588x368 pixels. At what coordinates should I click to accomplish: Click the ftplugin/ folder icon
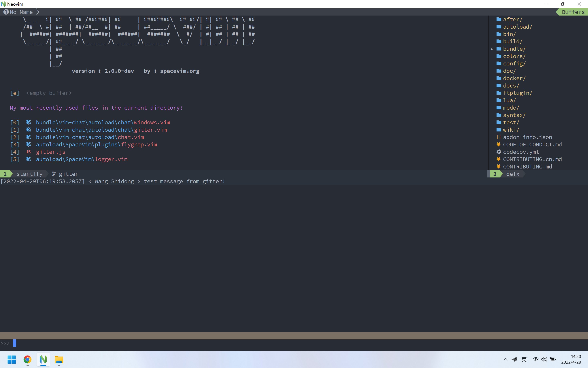pyautogui.click(x=499, y=93)
